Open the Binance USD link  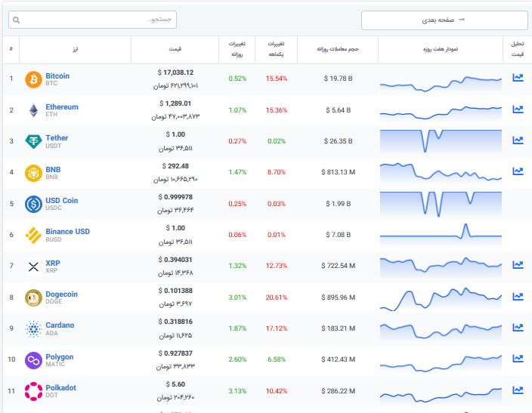tap(67, 231)
